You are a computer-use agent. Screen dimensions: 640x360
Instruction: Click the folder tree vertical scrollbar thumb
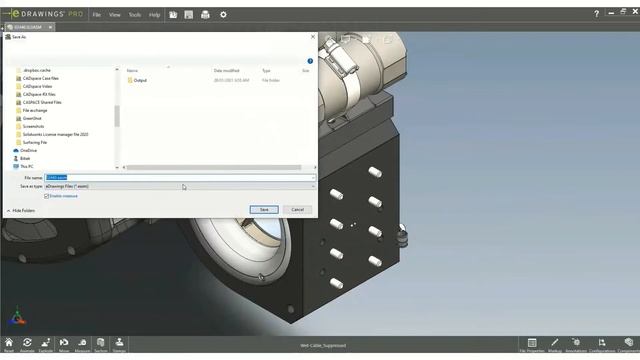click(117, 116)
